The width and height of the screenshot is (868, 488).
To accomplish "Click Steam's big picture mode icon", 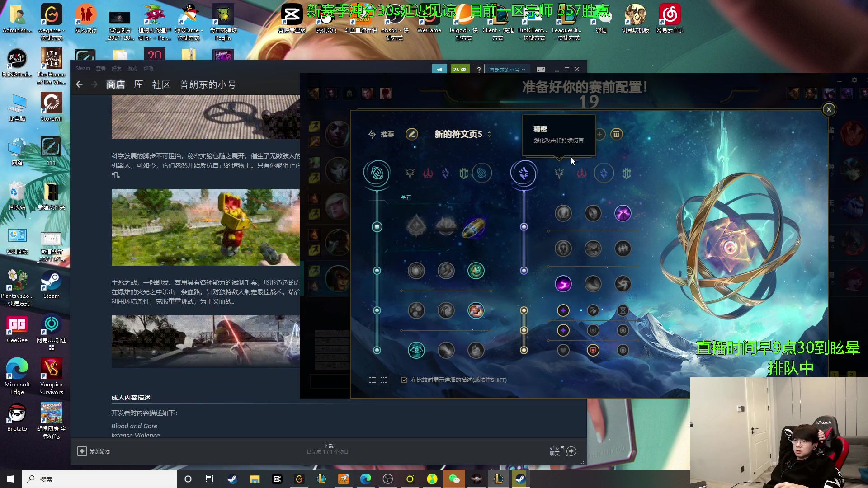I will pyautogui.click(x=541, y=70).
